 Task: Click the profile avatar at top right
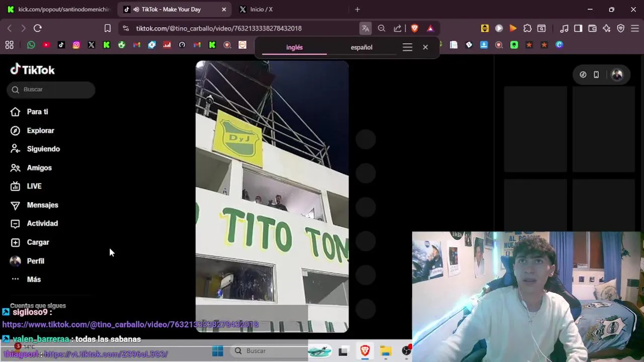click(x=617, y=74)
